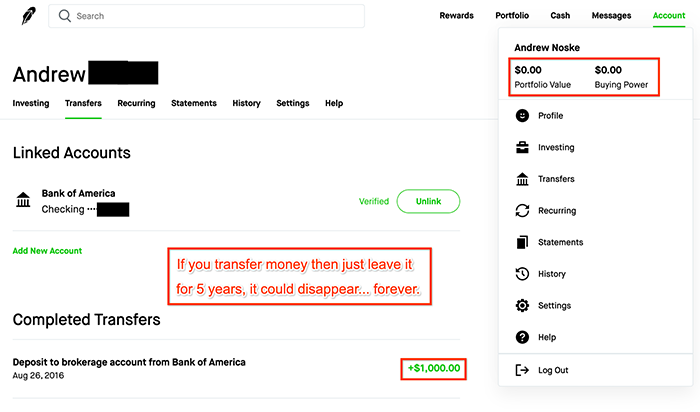Click the Recurring arrows icon
The width and height of the screenshot is (700, 412).
[522, 211]
